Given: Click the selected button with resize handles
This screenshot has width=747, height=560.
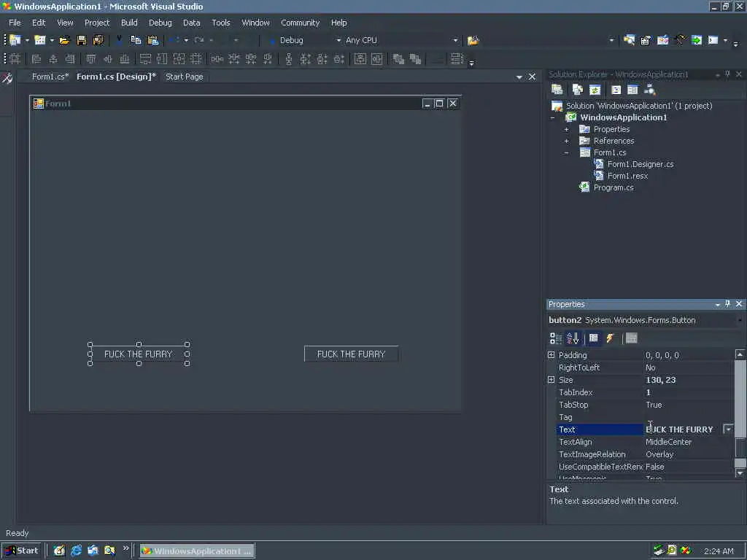Looking at the screenshot, I should 138,354.
